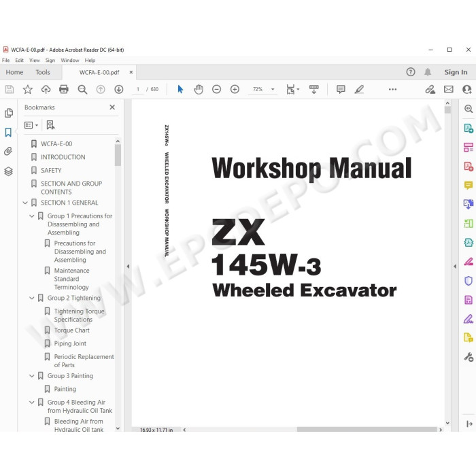Open the Piping Joint bookmark
476x476 pixels.
click(x=70, y=343)
